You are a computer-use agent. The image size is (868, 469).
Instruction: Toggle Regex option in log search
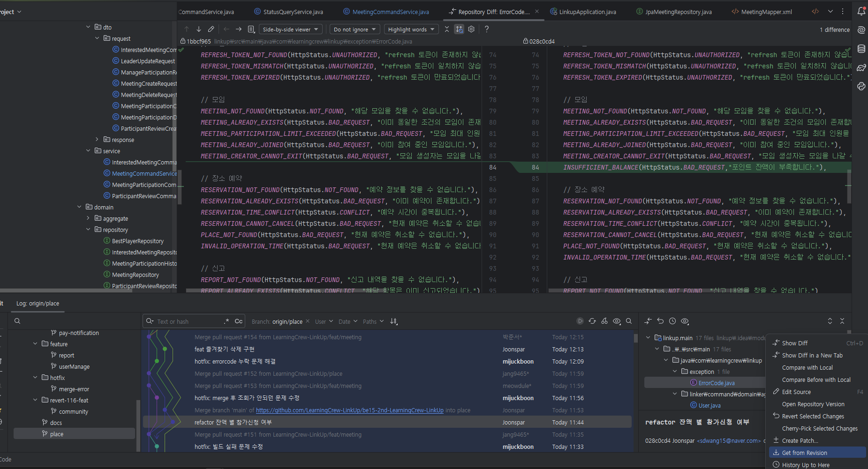pos(226,321)
